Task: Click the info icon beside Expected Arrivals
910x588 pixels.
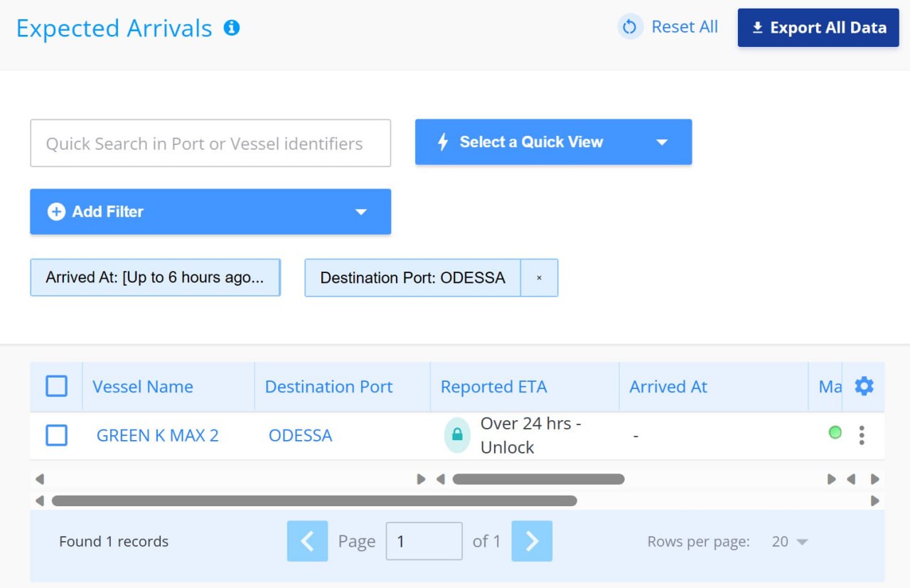Action: click(x=232, y=28)
